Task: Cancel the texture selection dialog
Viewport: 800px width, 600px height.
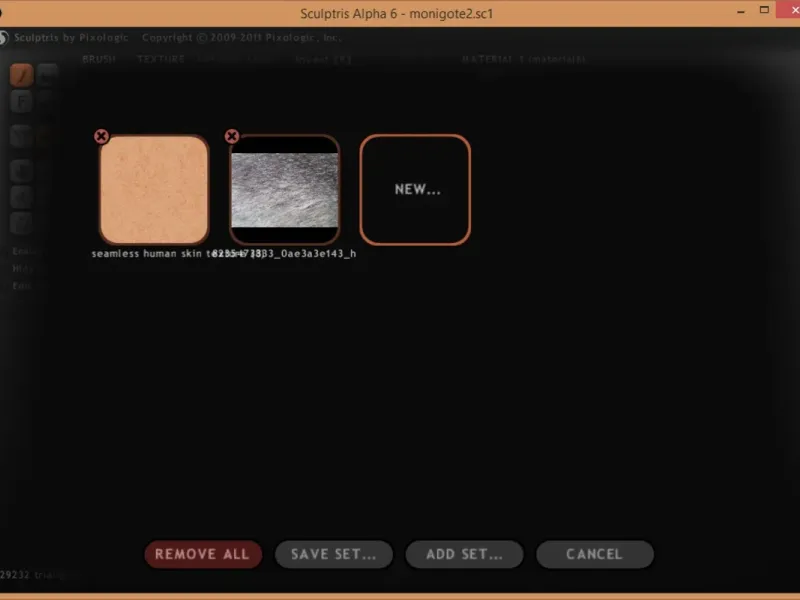Action: click(595, 554)
